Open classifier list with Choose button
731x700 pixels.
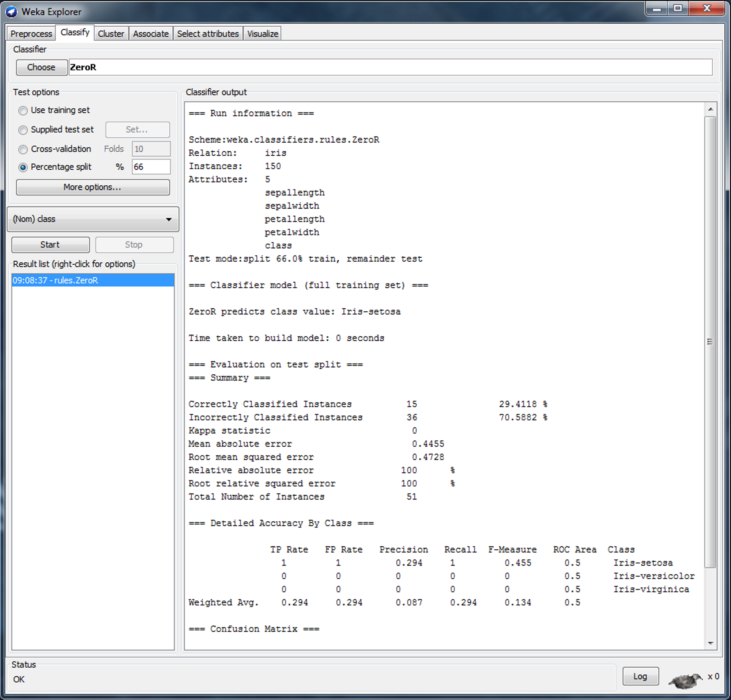pos(41,67)
